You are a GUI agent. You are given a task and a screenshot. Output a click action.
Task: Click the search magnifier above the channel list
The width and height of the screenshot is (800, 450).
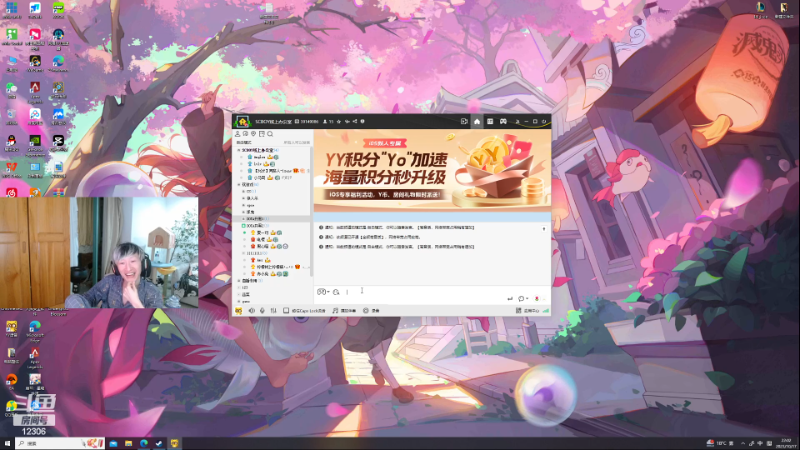tap(270, 134)
